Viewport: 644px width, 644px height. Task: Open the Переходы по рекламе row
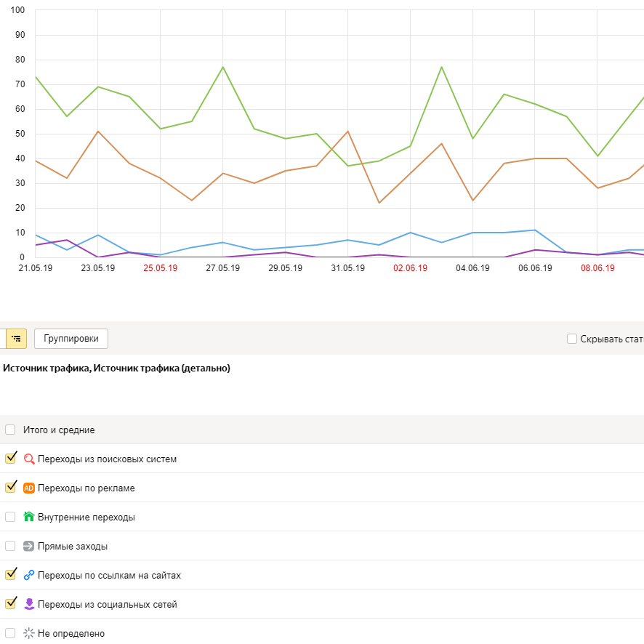(x=322, y=488)
